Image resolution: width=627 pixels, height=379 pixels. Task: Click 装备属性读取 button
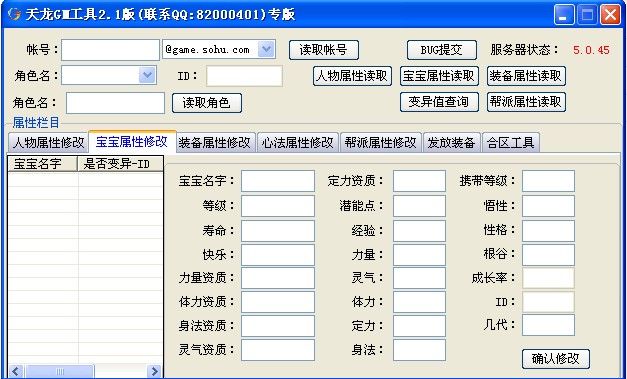526,76
